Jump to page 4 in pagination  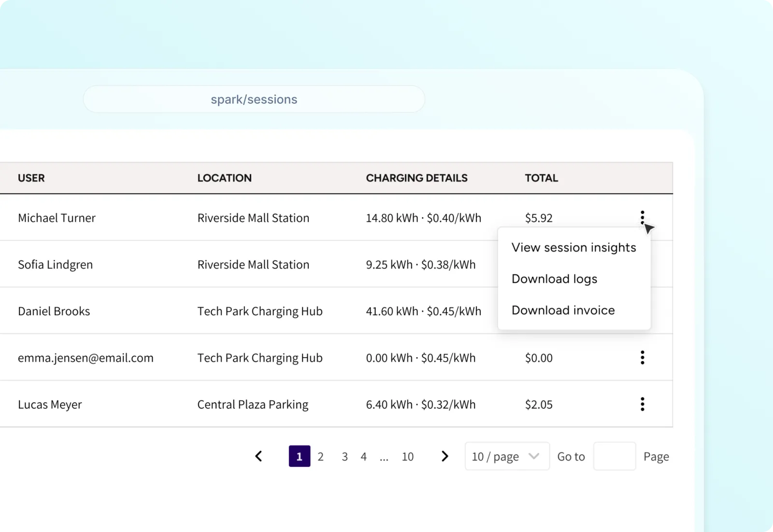click(x=364, y=457)
